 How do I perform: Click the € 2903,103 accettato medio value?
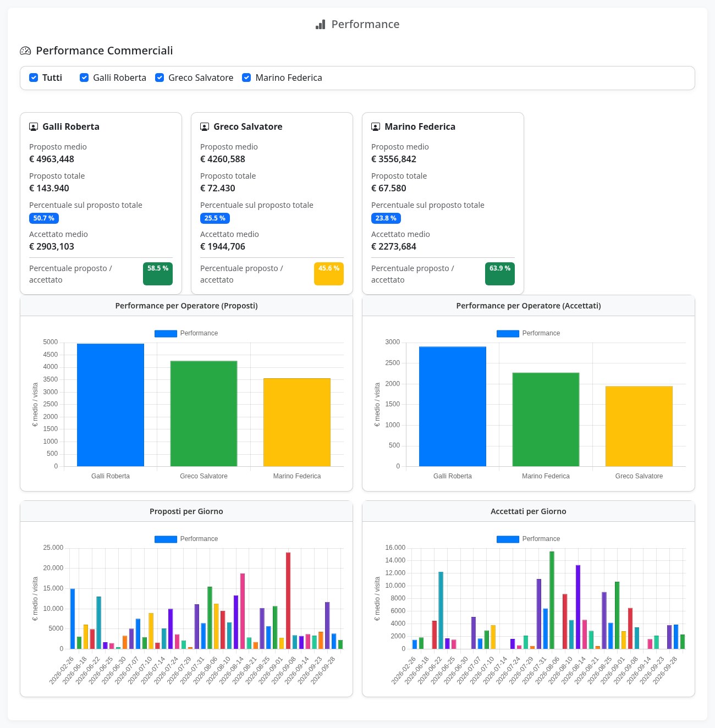[52, 246]
